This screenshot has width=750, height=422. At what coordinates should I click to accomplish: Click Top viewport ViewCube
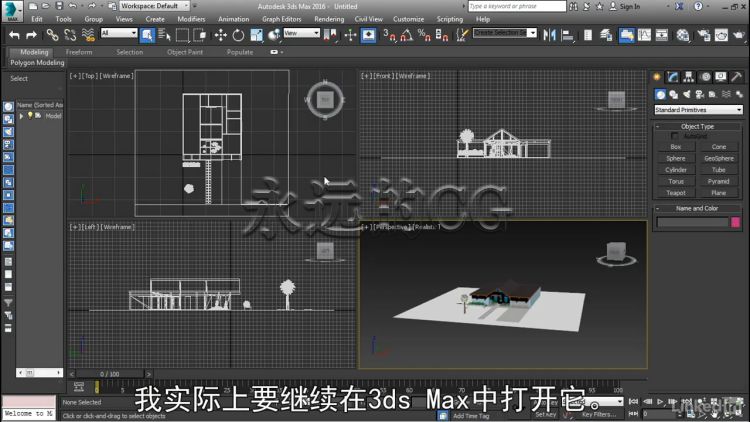pos(325,100)
